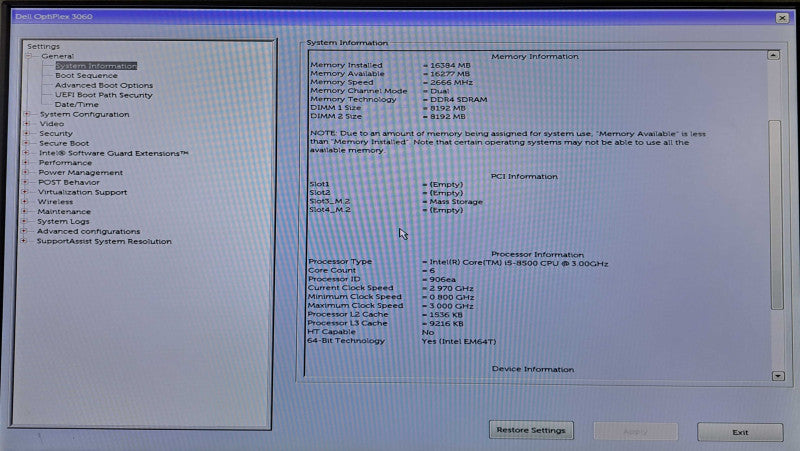The image size is (800, 451).
Task: Click the DIMM 2 Size row
Action: (x=388, y=116)
